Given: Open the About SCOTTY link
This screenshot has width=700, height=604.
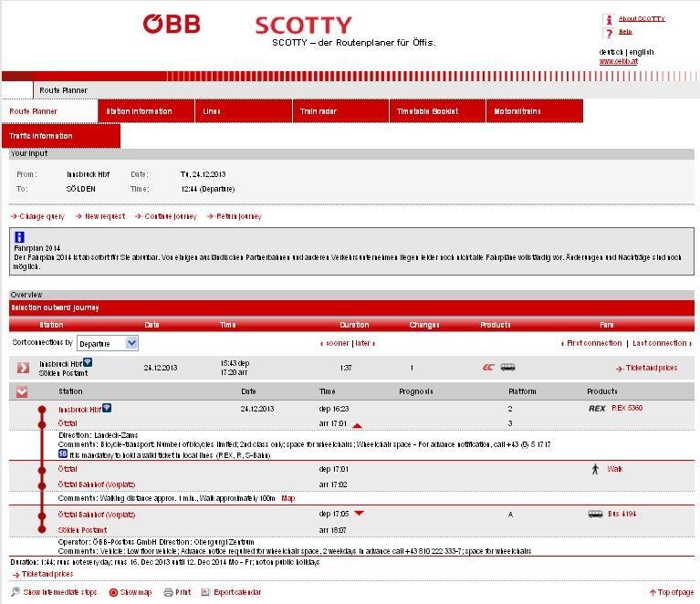Looking at the screenshot, I should click(642, 19).
